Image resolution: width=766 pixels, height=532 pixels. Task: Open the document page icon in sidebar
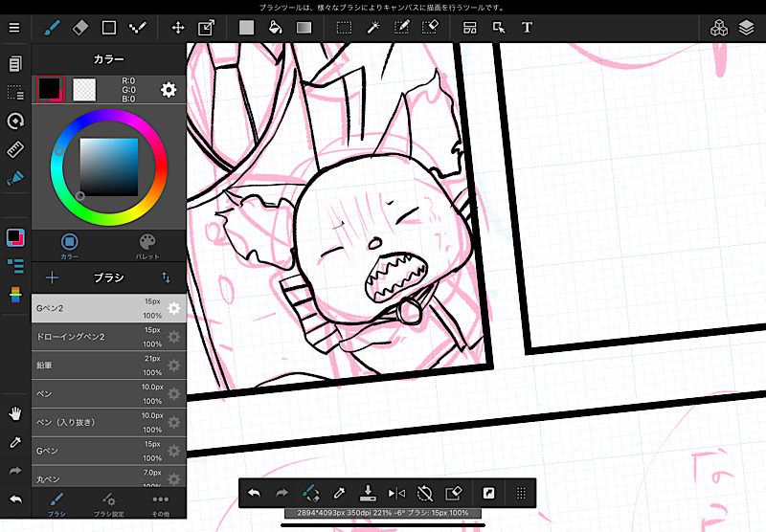pos(15,63)
